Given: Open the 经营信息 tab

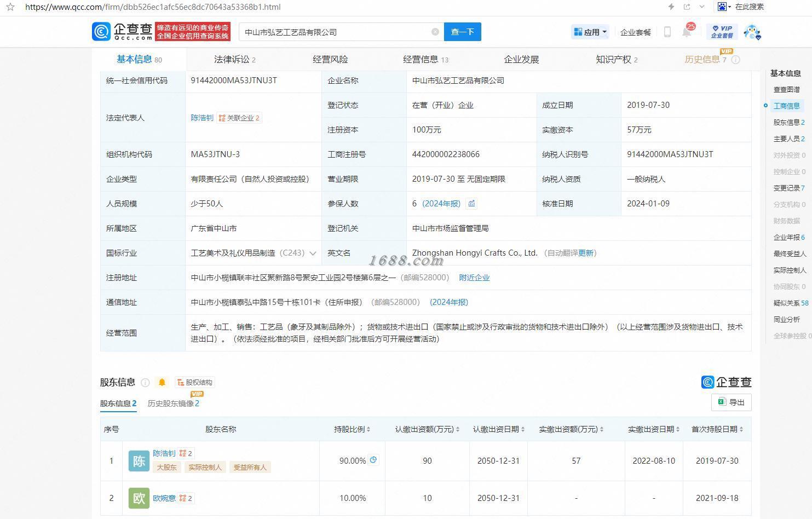Looking at the screenshot, I should point(425,60).
